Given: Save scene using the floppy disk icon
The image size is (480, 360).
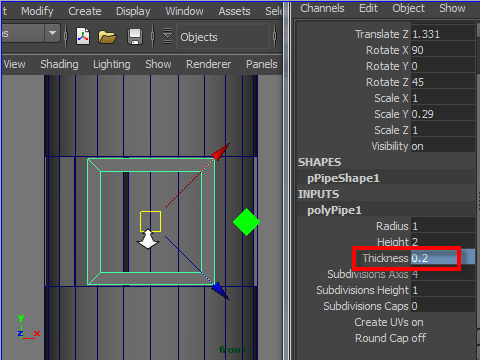Looking at the screenshot, I should [x=135, y=37].
